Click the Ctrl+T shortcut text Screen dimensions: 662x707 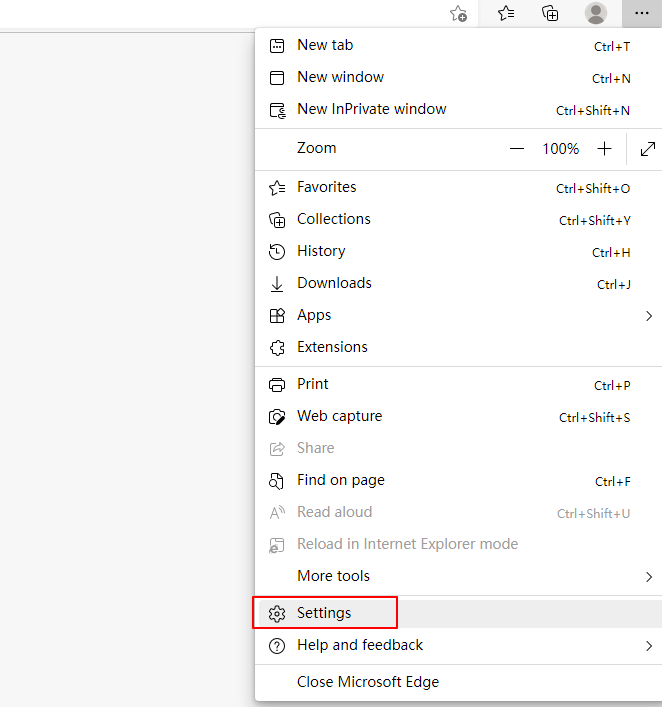click(612, 47)
